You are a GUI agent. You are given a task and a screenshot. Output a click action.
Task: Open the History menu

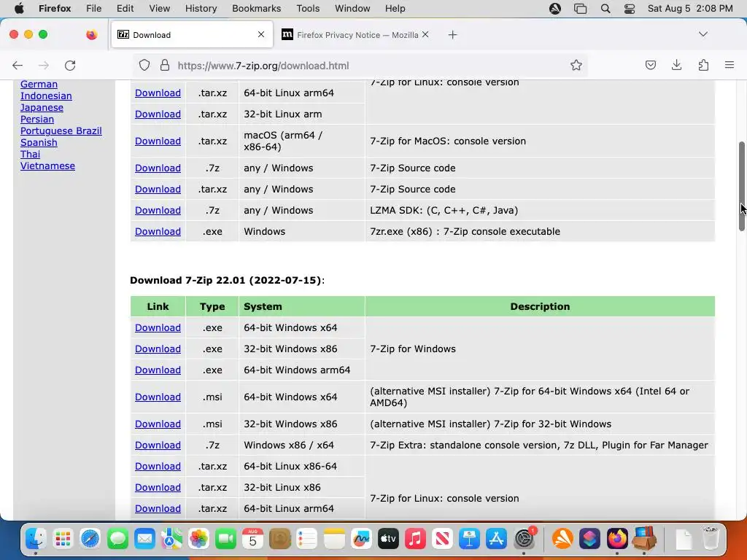[201, 9]
